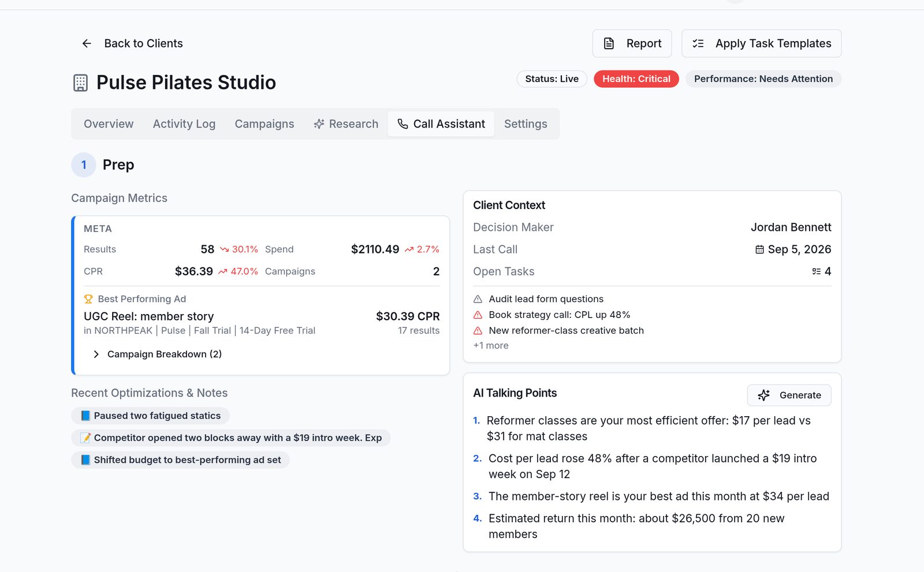Image resolution: width=924 pixels, height=572 pixels.
Task: Open the Report button
Action: 632,43
